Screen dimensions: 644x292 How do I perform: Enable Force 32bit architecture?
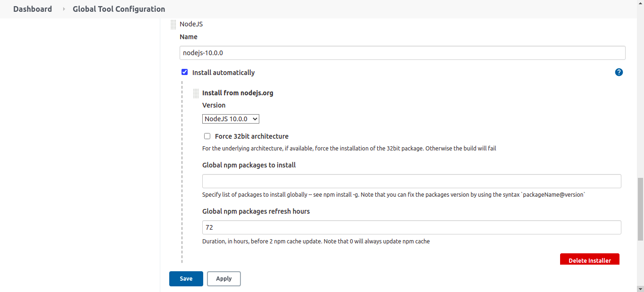pos(207,136)
